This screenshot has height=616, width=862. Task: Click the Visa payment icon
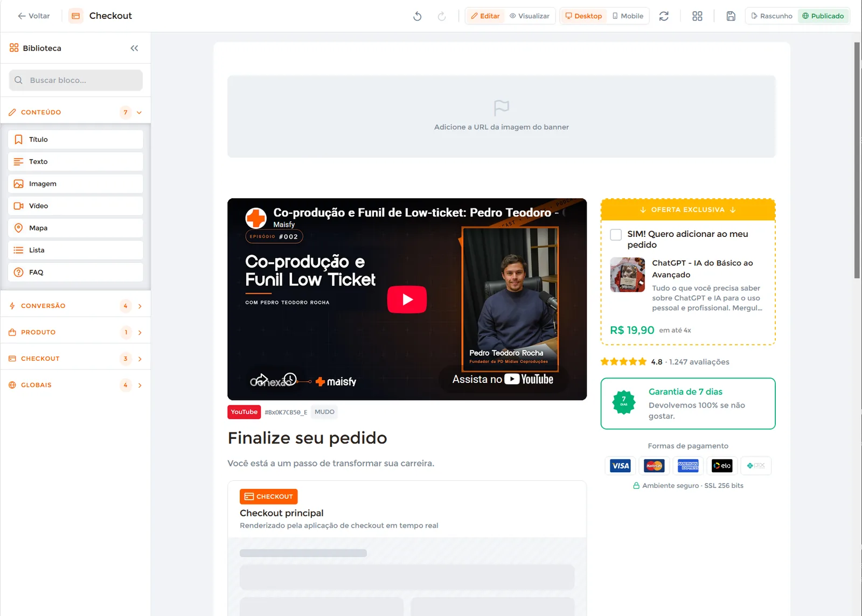[620, 466]
